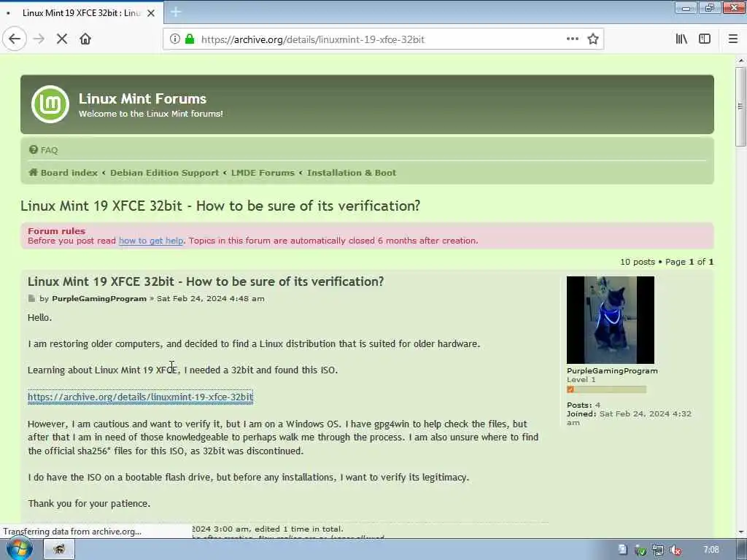Click 'Transferring data from archive.org' status text
The image size is (747, 560).
[72, 532]
